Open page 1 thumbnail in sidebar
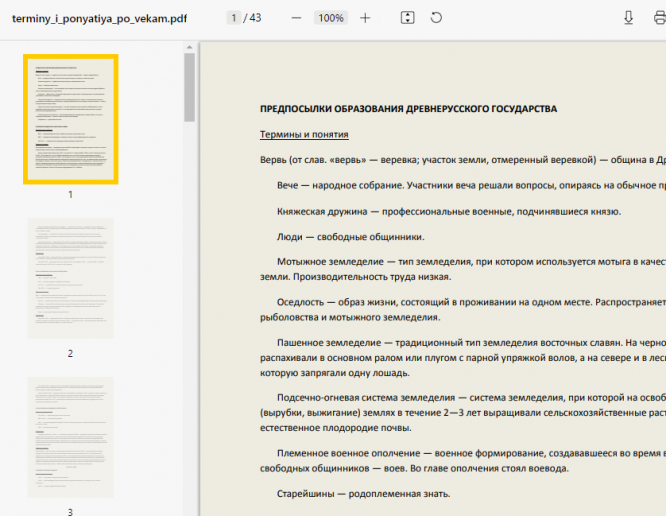 coord(70,119)
